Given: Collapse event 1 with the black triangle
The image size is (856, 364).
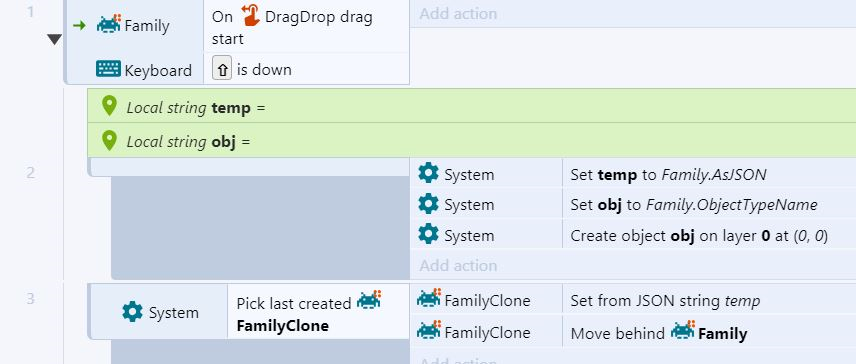Looking at the screenshot, I should click(x=54, y=39).
